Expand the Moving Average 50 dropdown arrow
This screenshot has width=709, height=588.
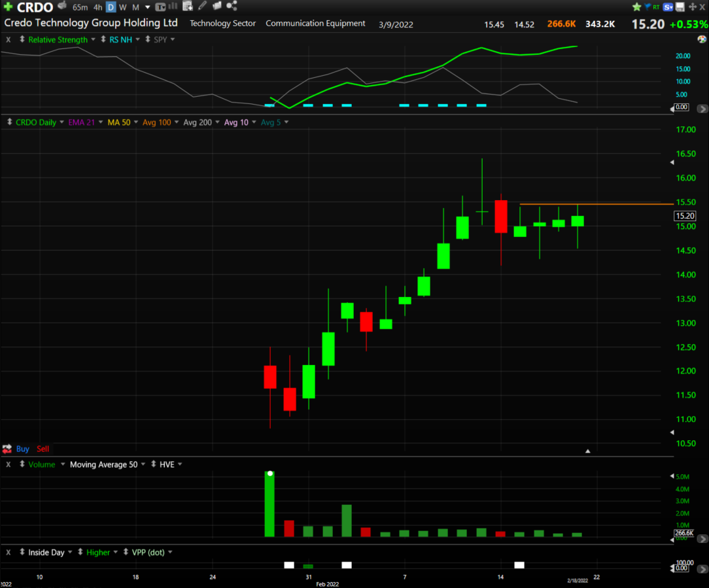143,464
